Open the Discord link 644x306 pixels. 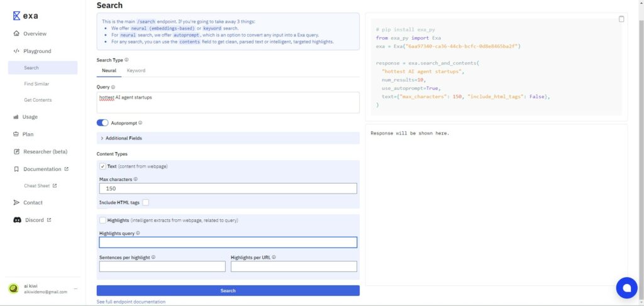35,220
